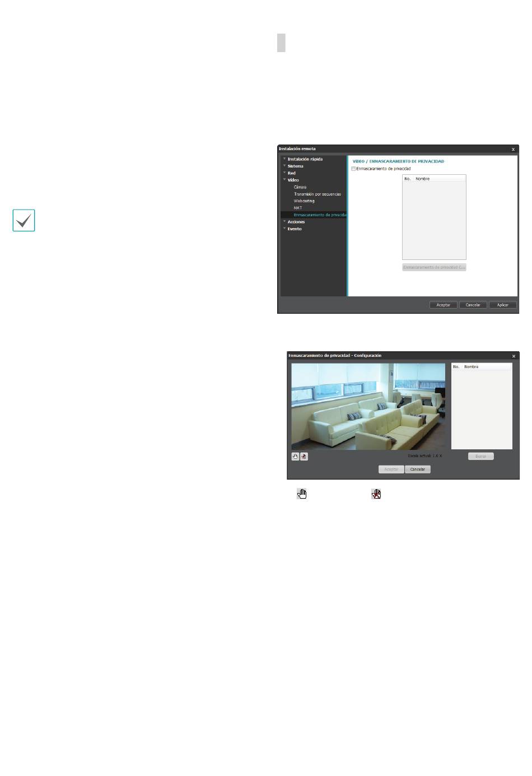Collapse the Vídeo section

pos(284,180)
